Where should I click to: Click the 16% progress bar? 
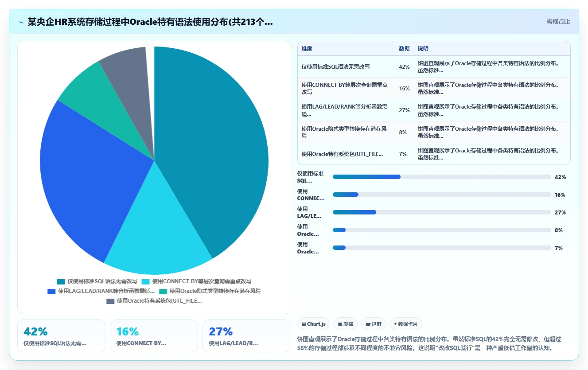[442, 195]
